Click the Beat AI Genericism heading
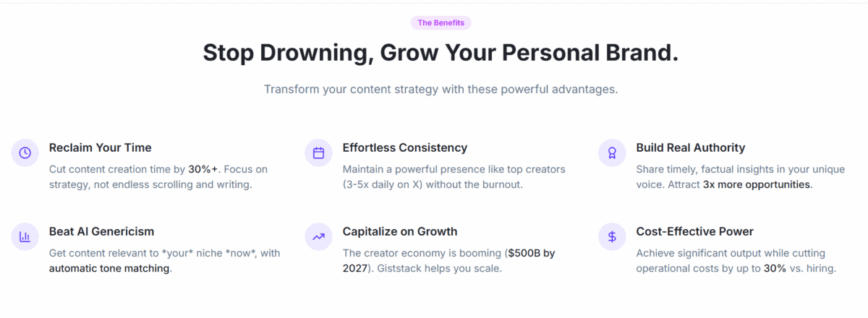868x318 pixels. pyautogui.click(x=101, y=231)
